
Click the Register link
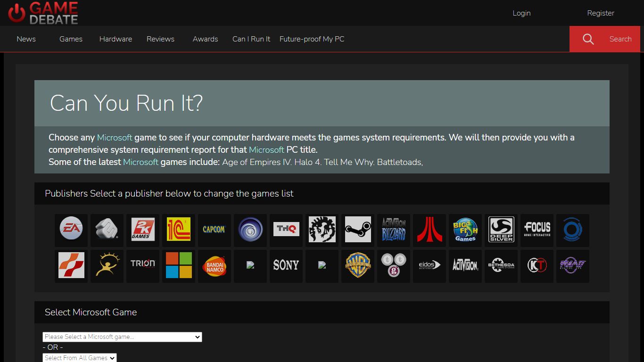click(x=601, y=13)
